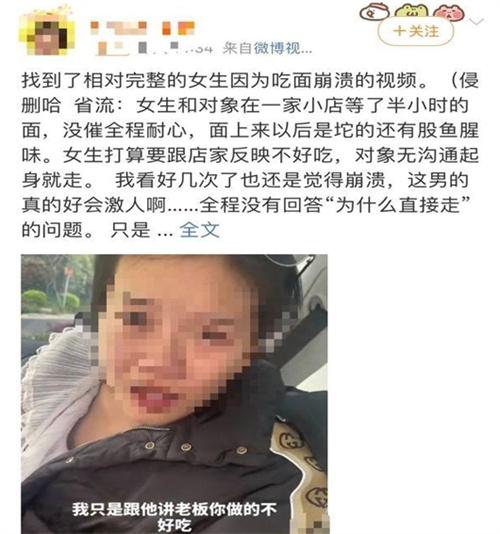
Task: Click the blurred username beside the avatar
Action: click(142, 28)
